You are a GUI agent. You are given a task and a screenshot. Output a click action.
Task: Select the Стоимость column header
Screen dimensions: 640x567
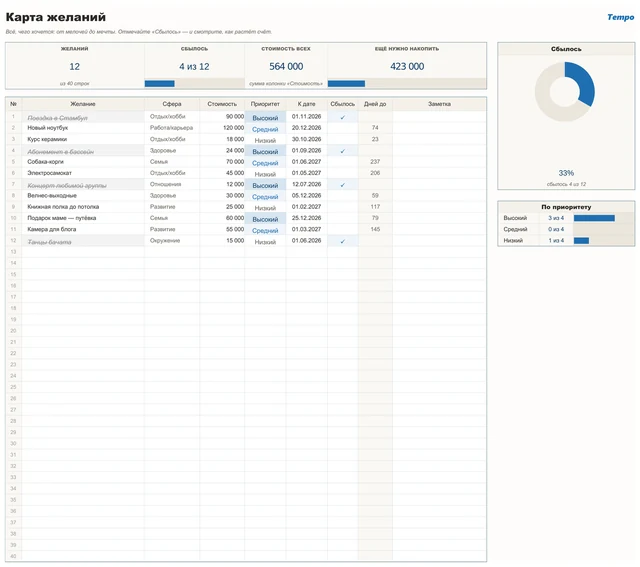tap(222, 104)
